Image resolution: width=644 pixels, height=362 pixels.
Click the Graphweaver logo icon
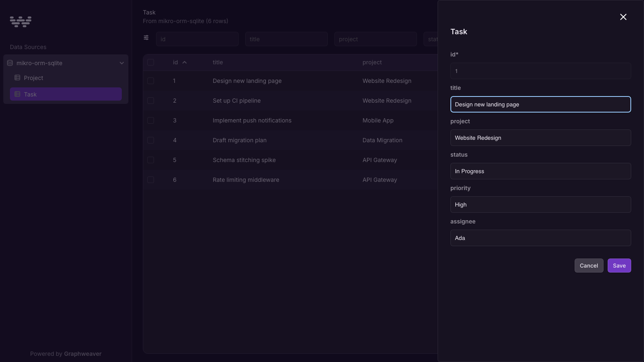[21, 21]
